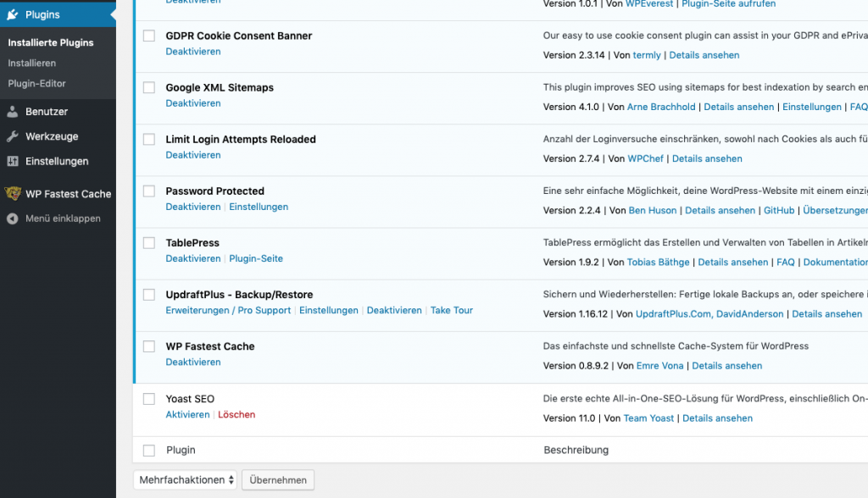Deactivate the Google XML Sitemaps plugin
This screenshot has width=868, height=498.
(x=193, y=103)
